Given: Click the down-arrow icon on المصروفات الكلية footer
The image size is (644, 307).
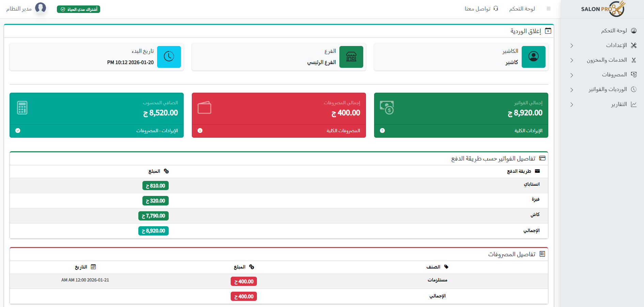Looking at the screenshot, I should (x=200, y=131).
